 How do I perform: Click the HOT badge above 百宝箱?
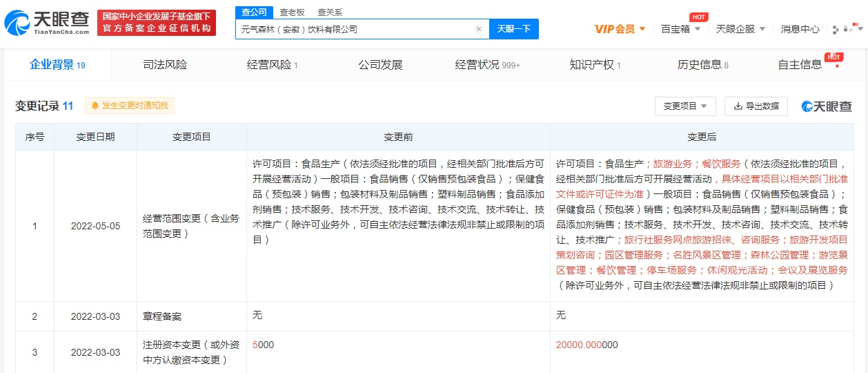pyautogui.click(x=698, y=17)
